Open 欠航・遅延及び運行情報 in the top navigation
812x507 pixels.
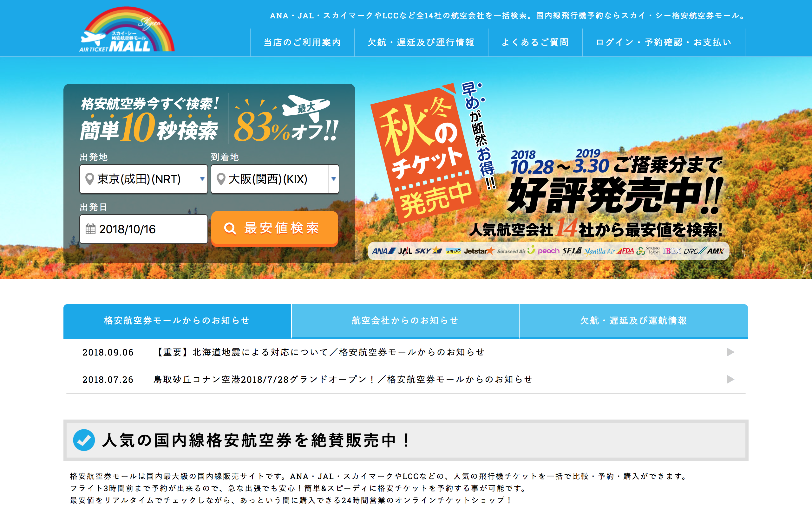coord(421,42)
